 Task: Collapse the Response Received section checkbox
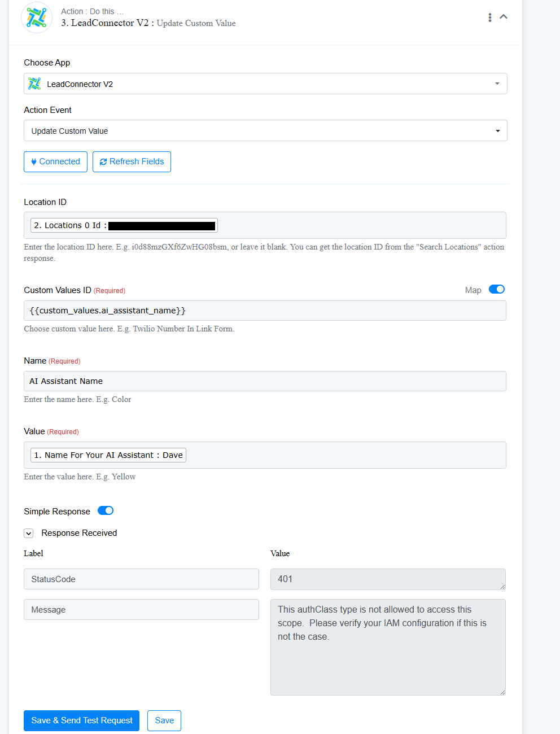28,533
